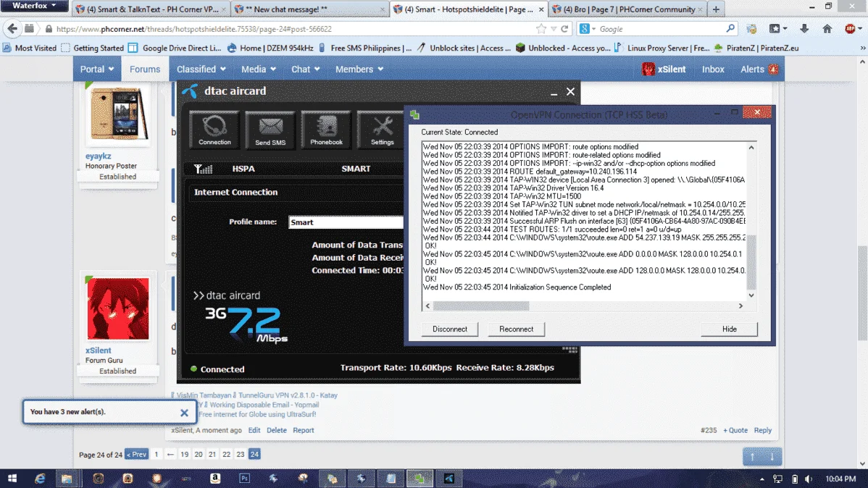
Task: Click the vertical scrollbar in OpenVPN log
Action: coord(751,261)
